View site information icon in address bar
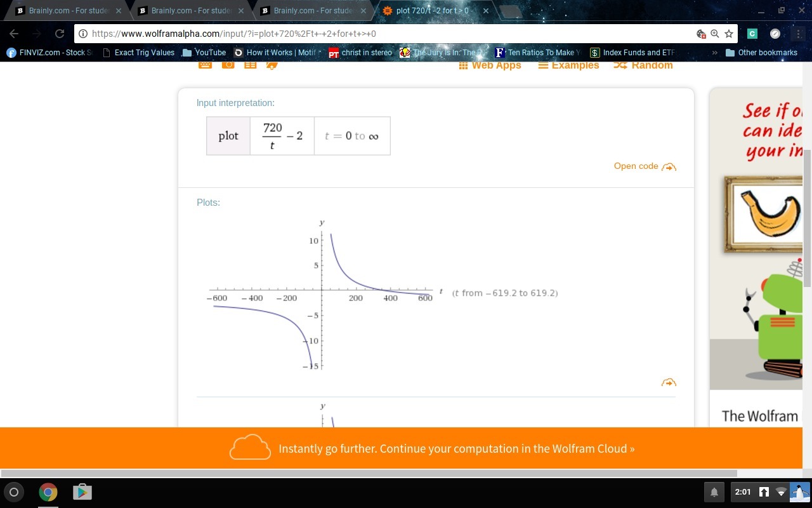Viewport: 812px width, 508px height. coord(83,34)
